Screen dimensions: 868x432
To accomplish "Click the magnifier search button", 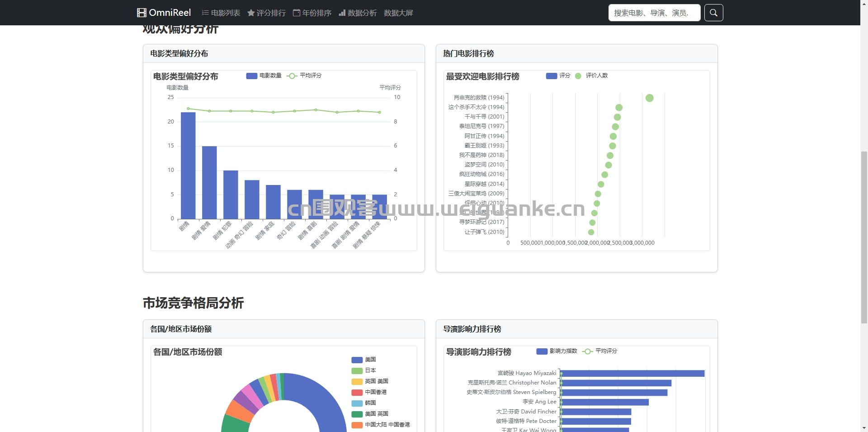I will point(713,13).
